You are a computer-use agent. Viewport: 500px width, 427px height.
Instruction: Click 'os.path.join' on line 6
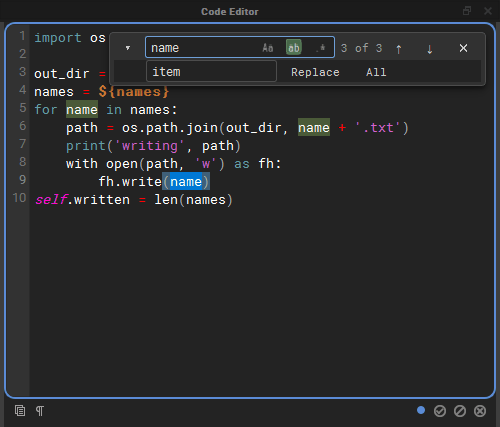[170, 128]
